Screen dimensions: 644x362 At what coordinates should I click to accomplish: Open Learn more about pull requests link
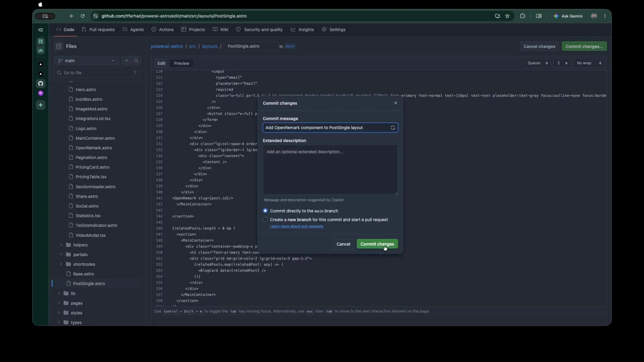pos(297,226)
